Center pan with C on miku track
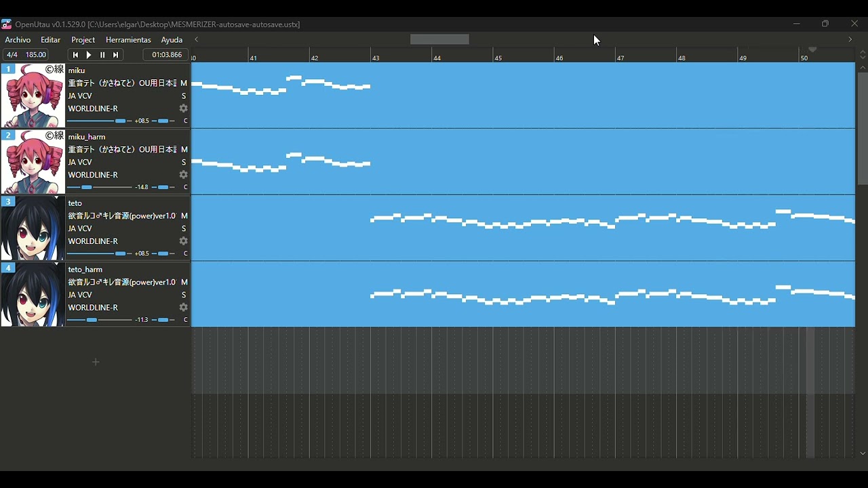The width and height of the screenshot is (868, 488). click(185, 121)
